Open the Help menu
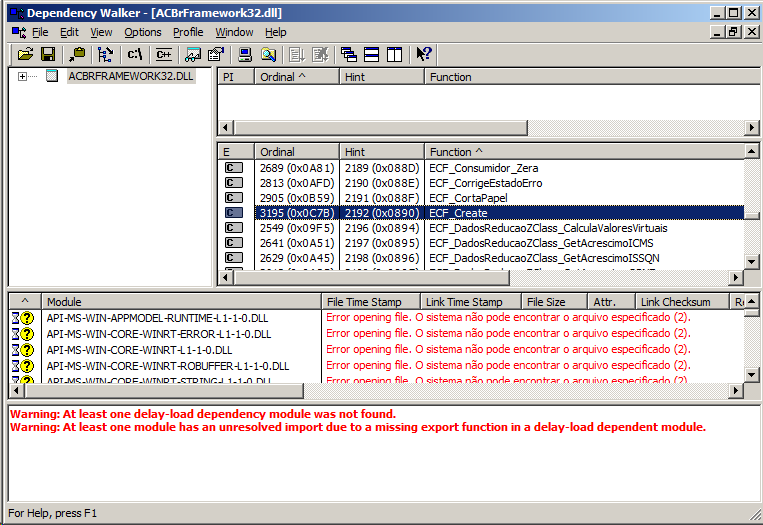The image size is (763, 525). point(275,33)
